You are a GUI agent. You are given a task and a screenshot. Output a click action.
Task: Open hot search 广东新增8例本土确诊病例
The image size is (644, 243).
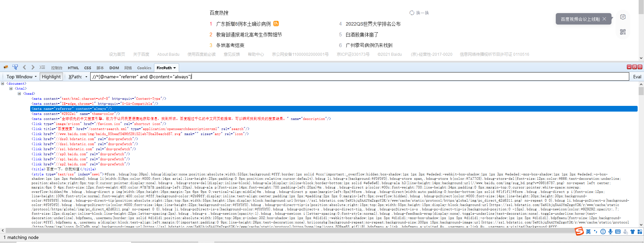coord(244,24)
